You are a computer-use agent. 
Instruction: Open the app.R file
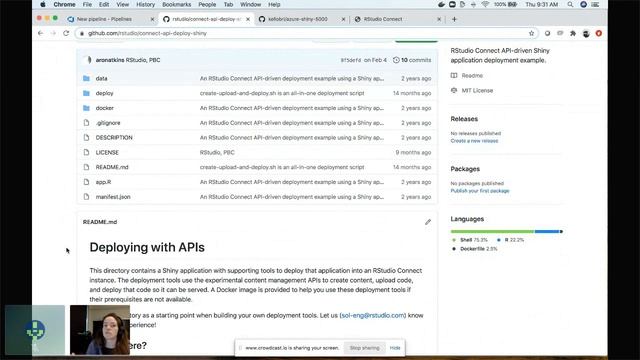tap(103, 182)
